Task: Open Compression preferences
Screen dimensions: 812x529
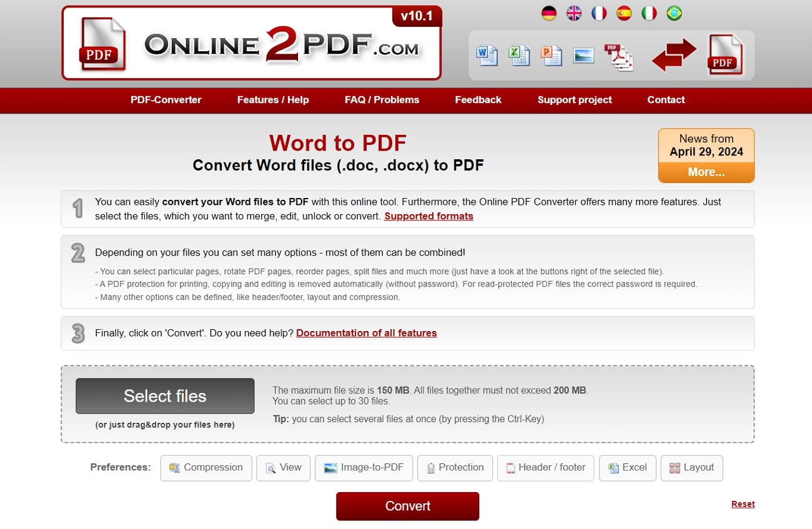Action: (206, 468)
